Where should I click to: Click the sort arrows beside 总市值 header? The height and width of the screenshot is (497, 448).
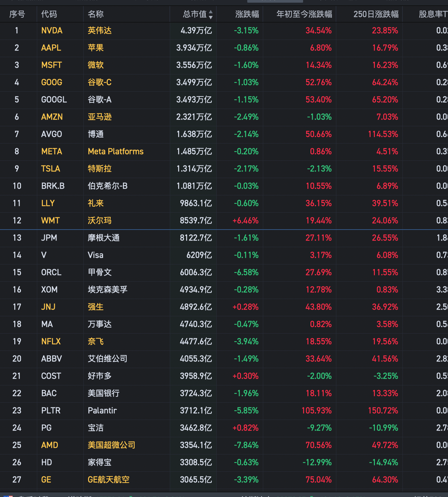[211, 14]
